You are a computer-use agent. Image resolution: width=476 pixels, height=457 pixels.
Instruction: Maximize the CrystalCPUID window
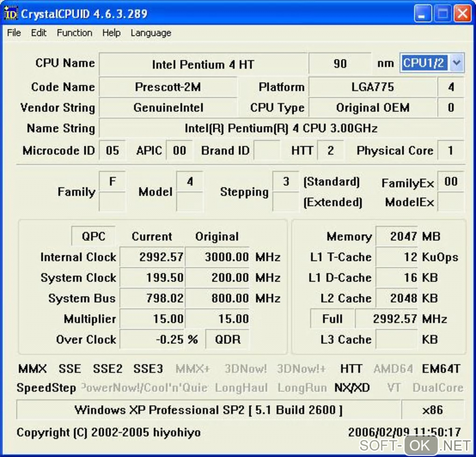coord(442,14)
